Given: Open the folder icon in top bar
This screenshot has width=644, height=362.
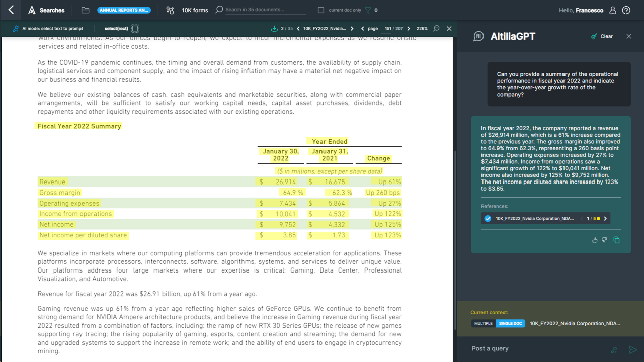Looking at the screenshot, I should pyautogui.click(x=85, y=10).
